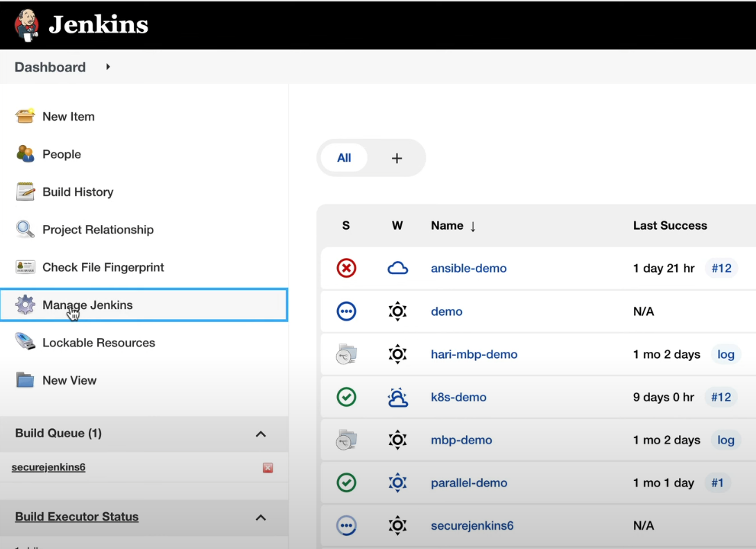Open build #12 badge for k8s-demo

pyautogui.click(x=721, y=397)
